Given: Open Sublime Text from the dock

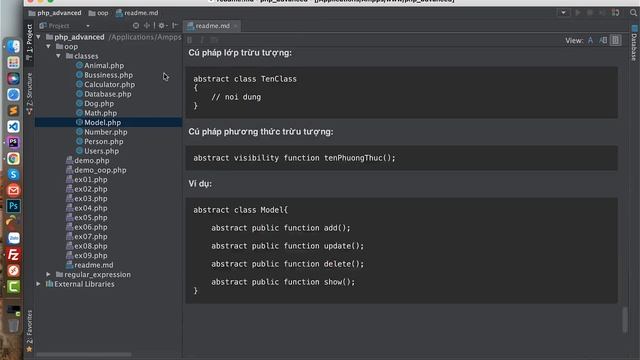Looking at the screenshot, I should pos(13,111).
